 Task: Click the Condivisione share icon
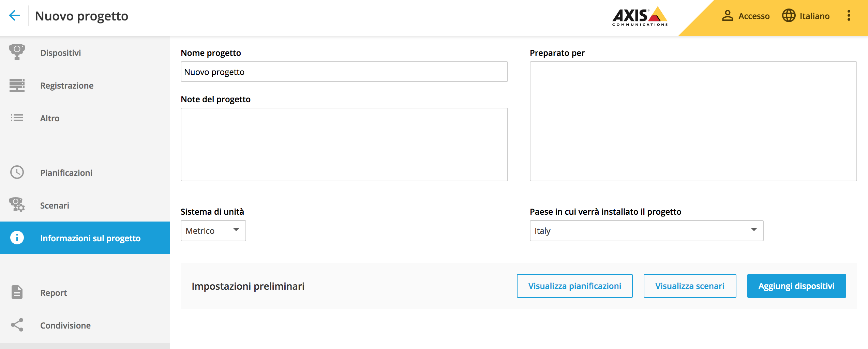[17, 325]
